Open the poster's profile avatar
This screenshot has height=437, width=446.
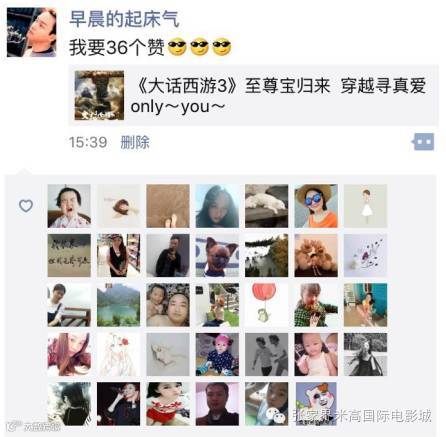pos(32,32)
